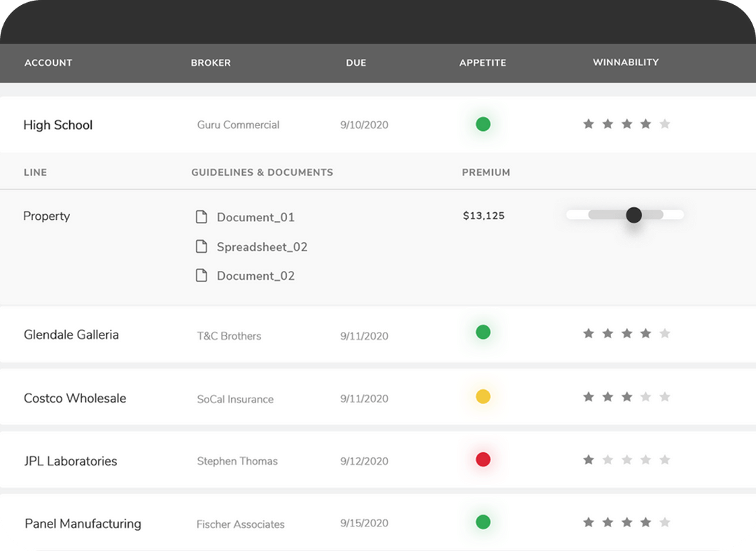Click yellow appetite dot for Costco Wholesale

483,397
